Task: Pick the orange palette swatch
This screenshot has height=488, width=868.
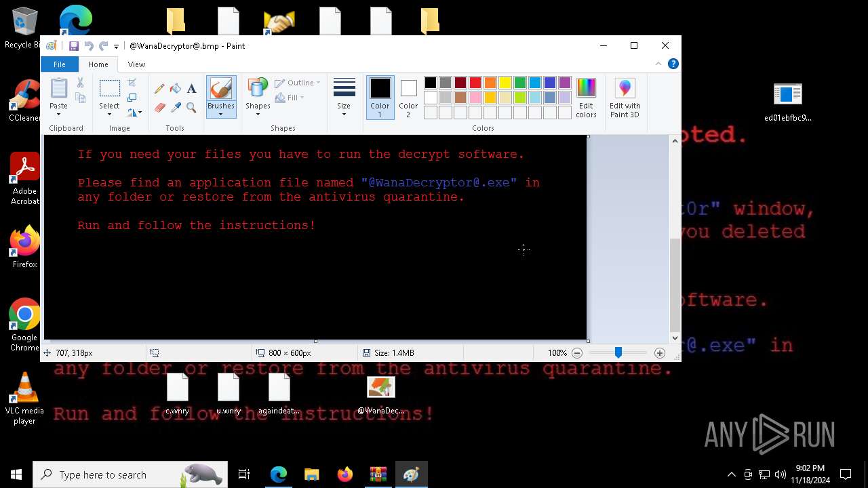Action: pos(490,83)
